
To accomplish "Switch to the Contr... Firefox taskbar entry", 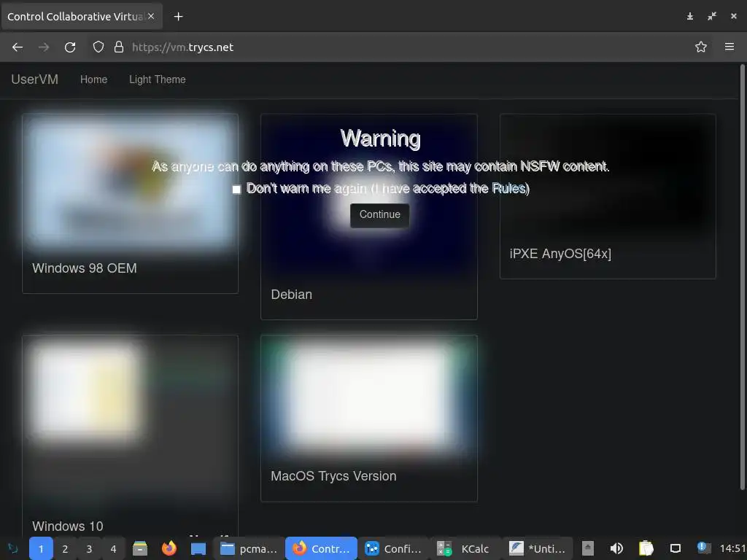I will 321,548.
